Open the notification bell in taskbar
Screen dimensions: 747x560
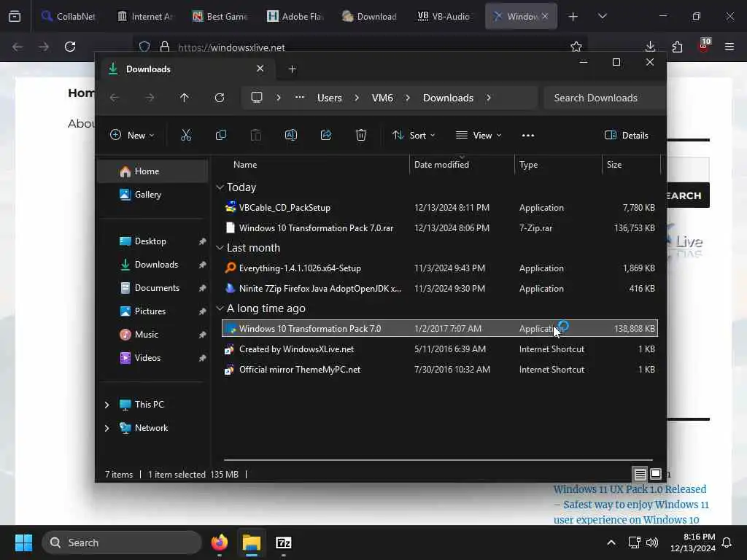[727, 542]
